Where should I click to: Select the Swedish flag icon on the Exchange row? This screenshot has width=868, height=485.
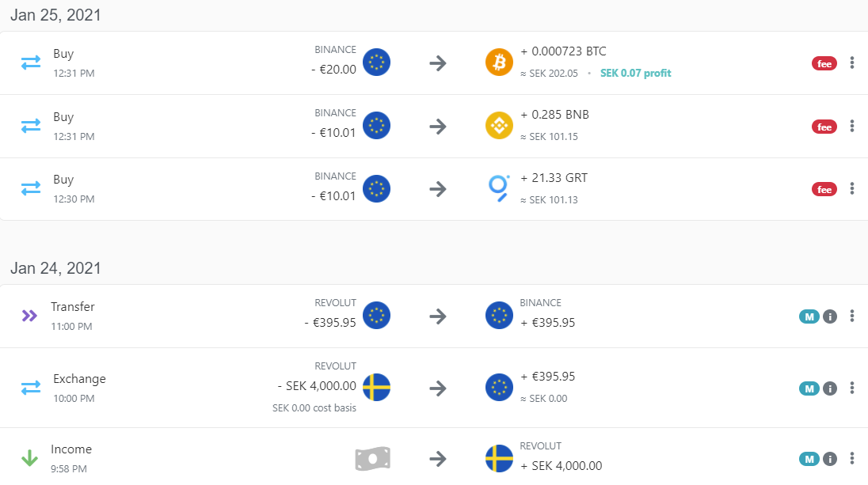click(376, 388)
